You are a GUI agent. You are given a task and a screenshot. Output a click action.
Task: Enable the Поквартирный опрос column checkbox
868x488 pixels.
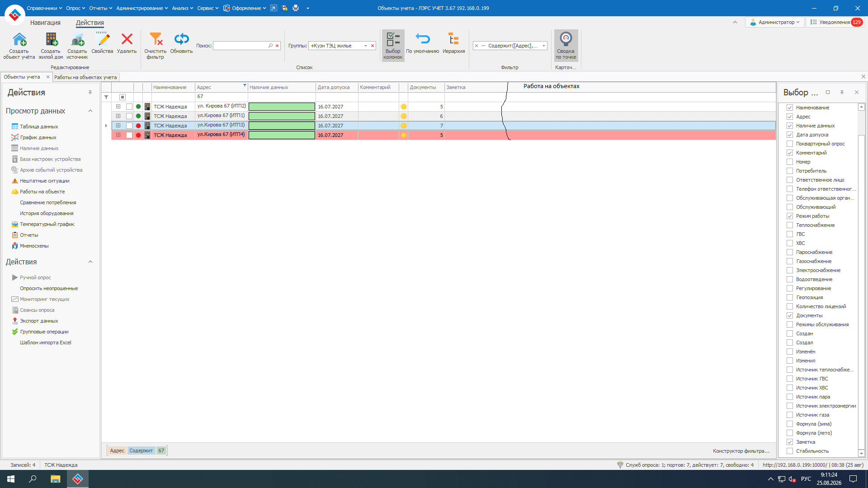(x=790, y=144)
